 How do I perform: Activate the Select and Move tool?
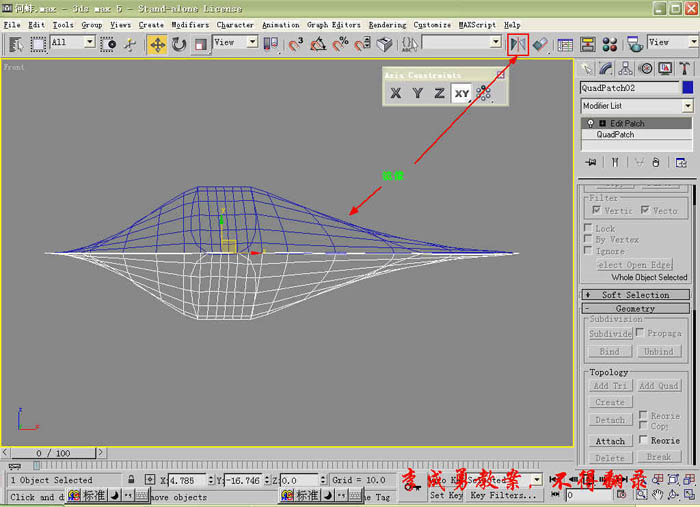coord(157,45)
